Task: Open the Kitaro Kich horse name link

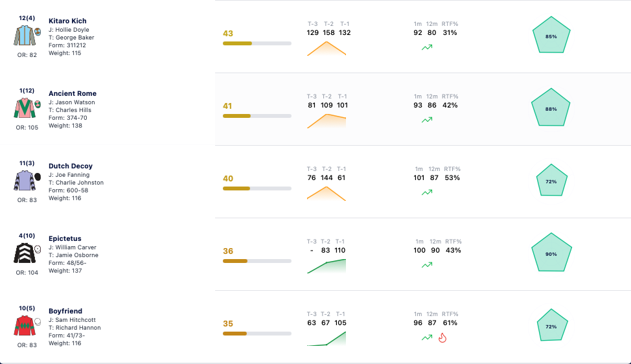Action: coord(67,21)
